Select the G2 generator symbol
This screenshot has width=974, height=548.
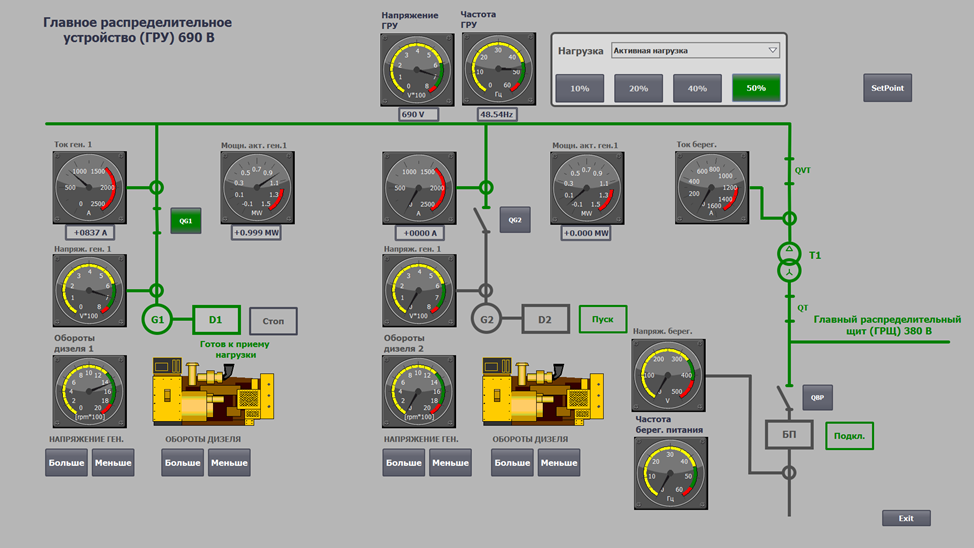(486, 319)
